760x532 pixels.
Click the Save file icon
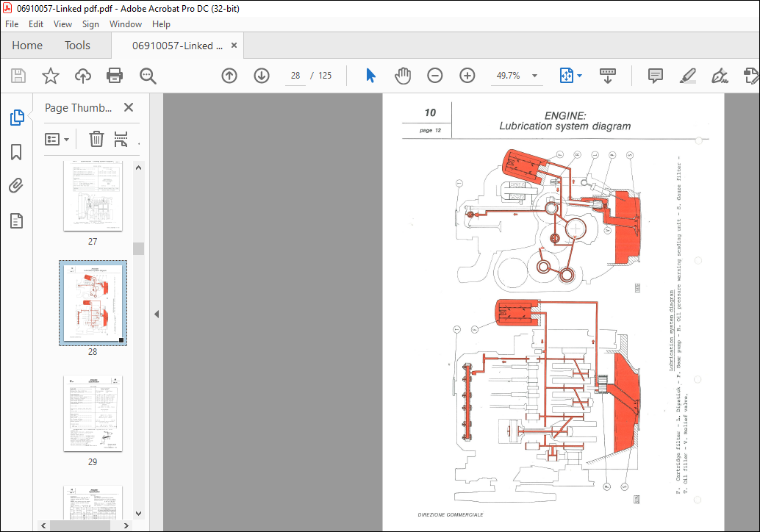click(x=18, y=76)
